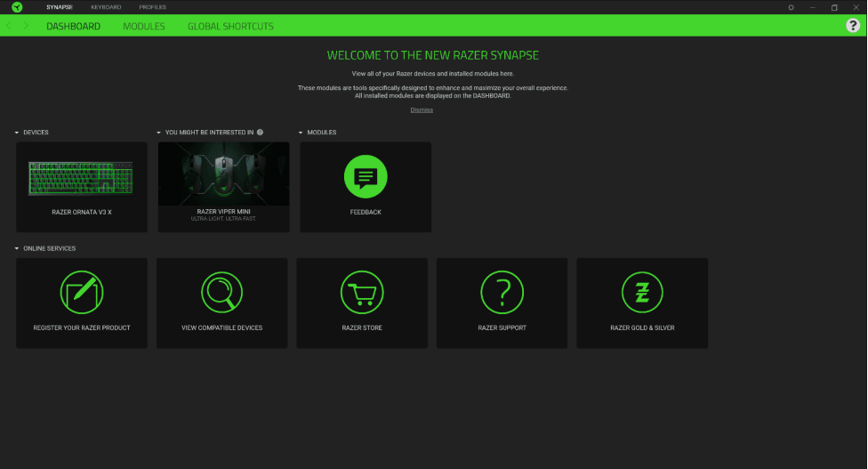
Task: Switch to the Modules tab
Action: coord(143,27)
